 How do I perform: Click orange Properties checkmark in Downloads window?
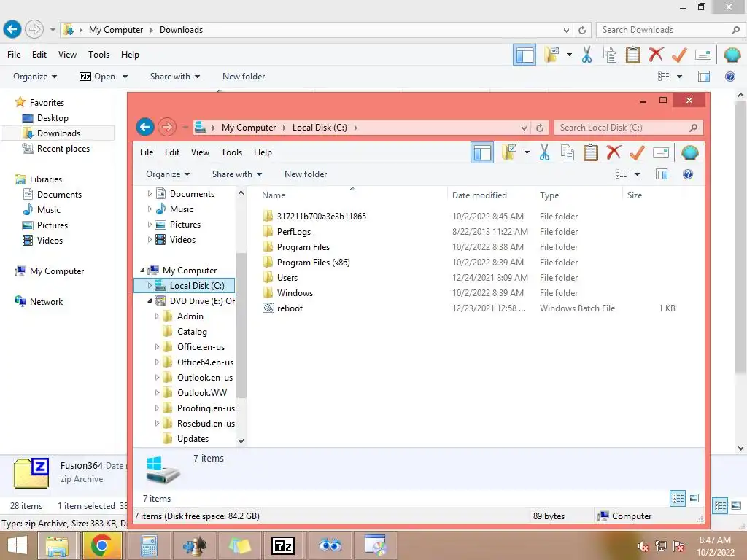pyautogui.click(x=679, y=55)
